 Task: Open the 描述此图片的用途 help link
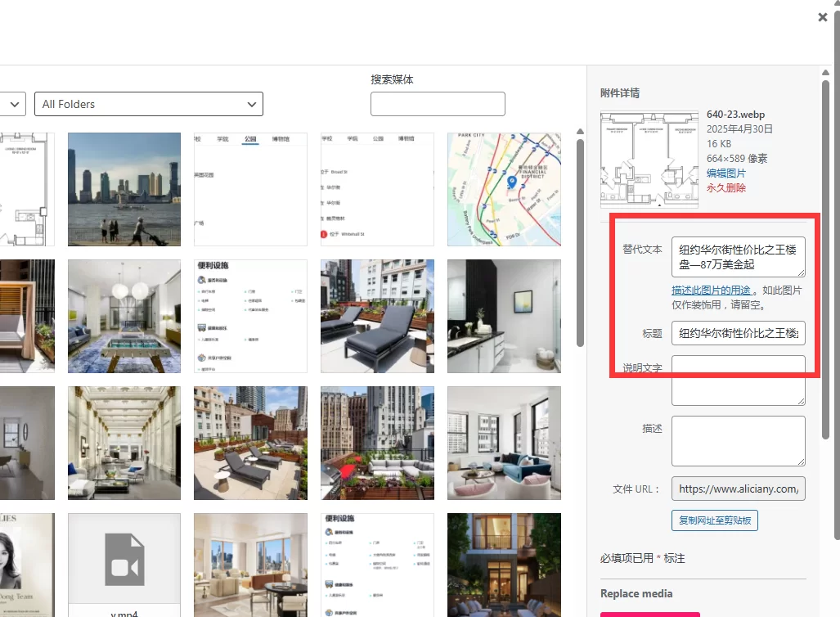711,290
